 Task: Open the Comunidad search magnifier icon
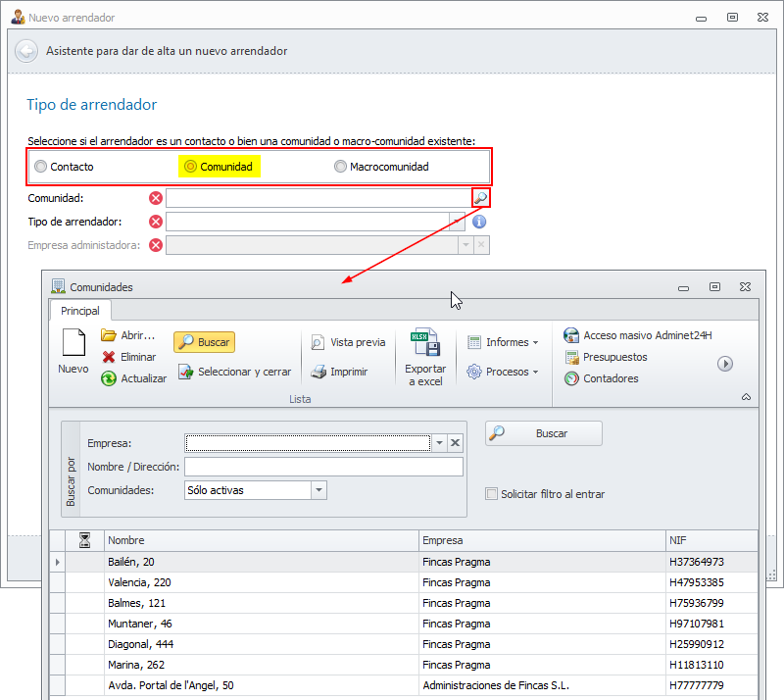481,198
